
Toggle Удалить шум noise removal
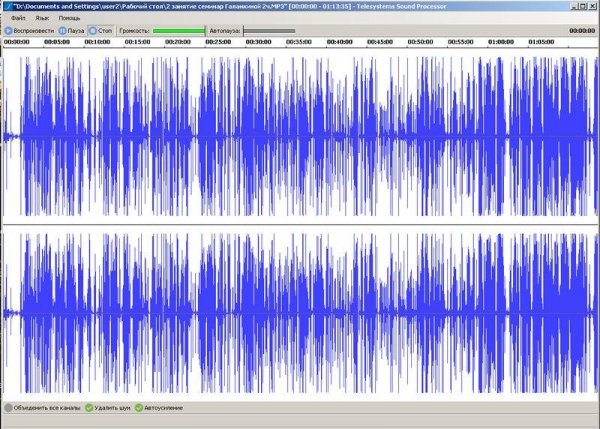[x=108, y=408]
